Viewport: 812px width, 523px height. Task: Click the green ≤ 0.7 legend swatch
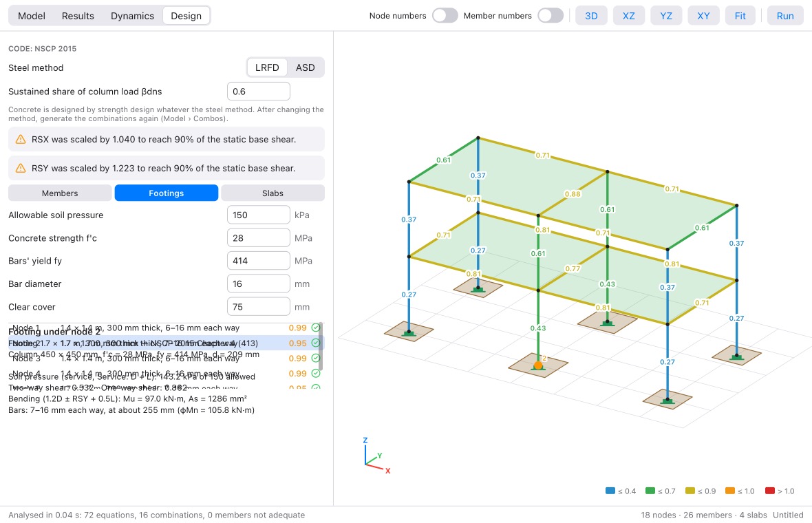point(650,491)
